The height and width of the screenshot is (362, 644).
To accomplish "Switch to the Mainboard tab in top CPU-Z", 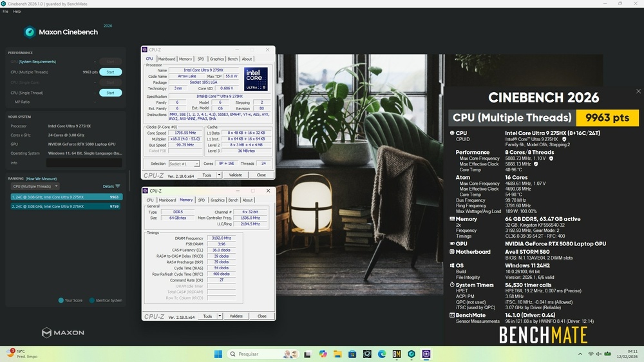I will pos(167,59).
